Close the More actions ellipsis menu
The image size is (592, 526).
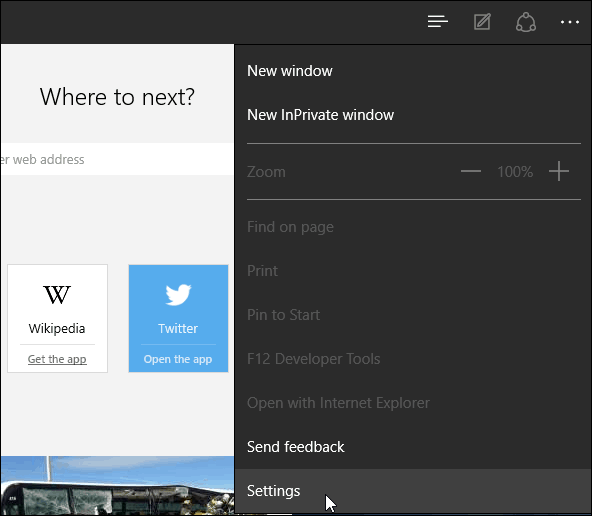[570, 22]
